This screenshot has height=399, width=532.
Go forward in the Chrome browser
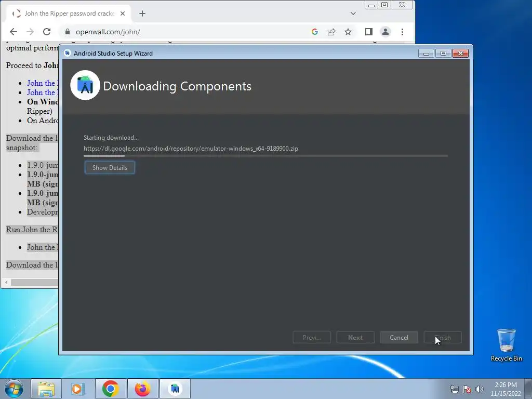coord(30,32)
